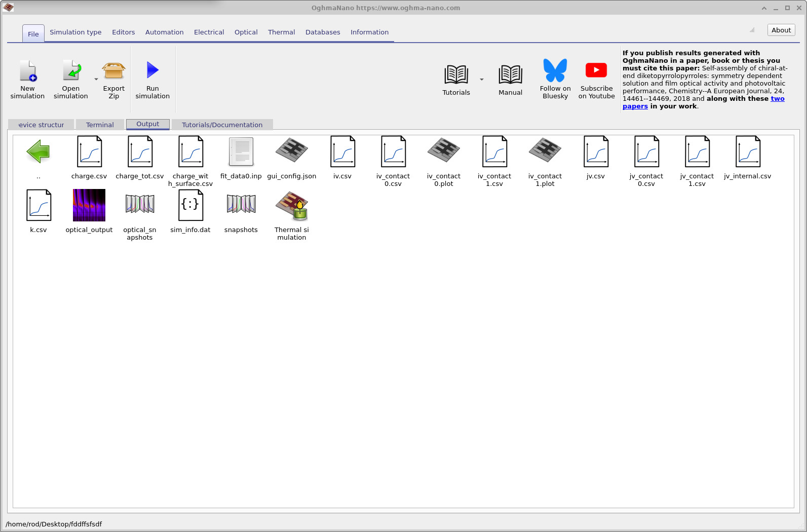Expand the Open simulation dropdown arrow
807x532 pixels.
coord(96,80)
